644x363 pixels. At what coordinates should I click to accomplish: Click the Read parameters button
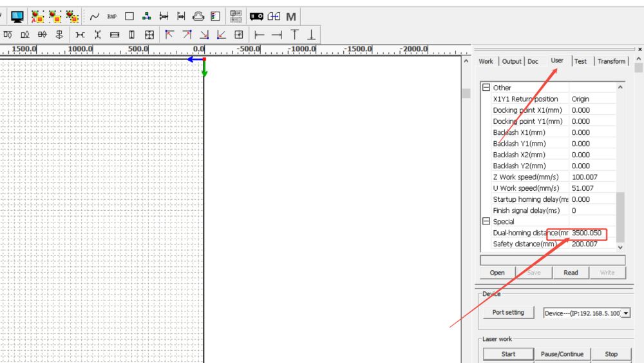571,273
